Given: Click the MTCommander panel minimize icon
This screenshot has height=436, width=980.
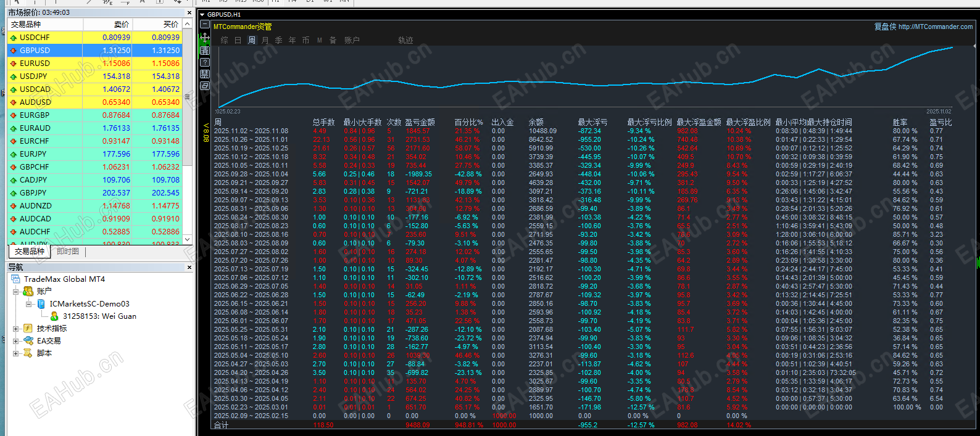Looking at the screenshot, I should [x=205, y=25].
